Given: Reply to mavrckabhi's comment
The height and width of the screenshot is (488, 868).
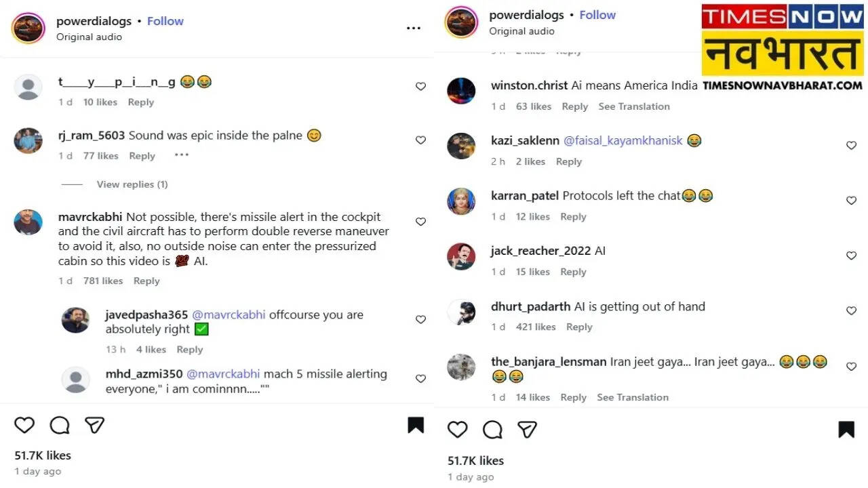Looking at the screenshot, I should 146,281.
